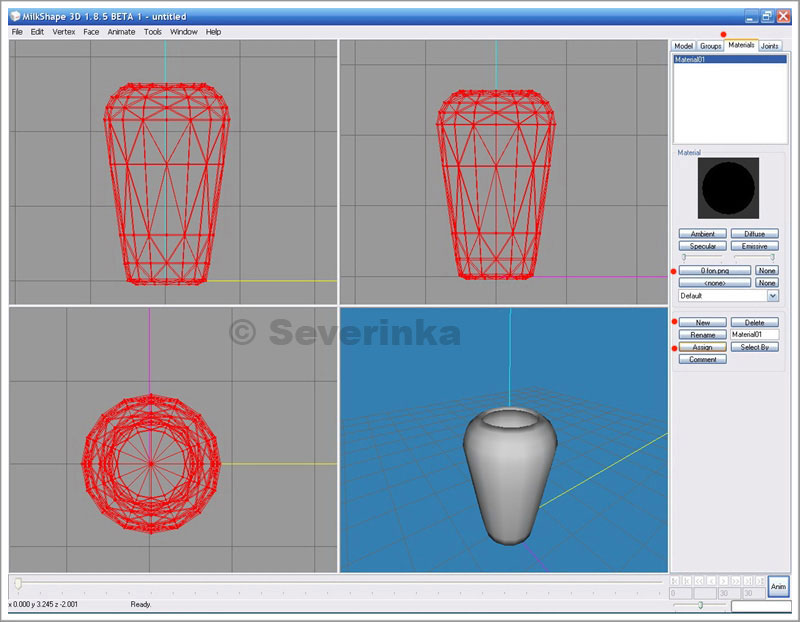Switch to the Groups tab

pos(711,46)
